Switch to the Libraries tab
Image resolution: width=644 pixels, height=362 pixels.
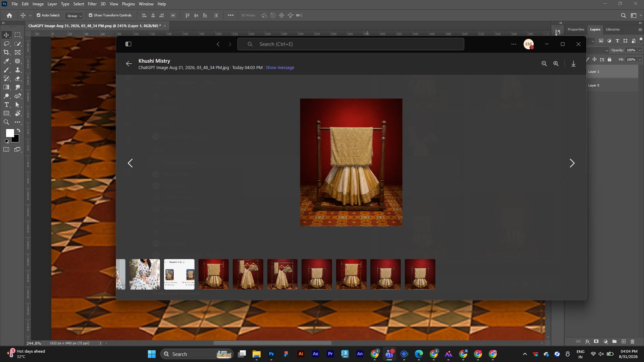612,29
